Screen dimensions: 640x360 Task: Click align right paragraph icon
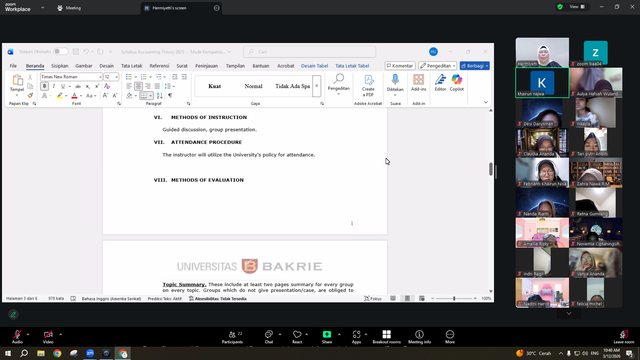[148, 86]
